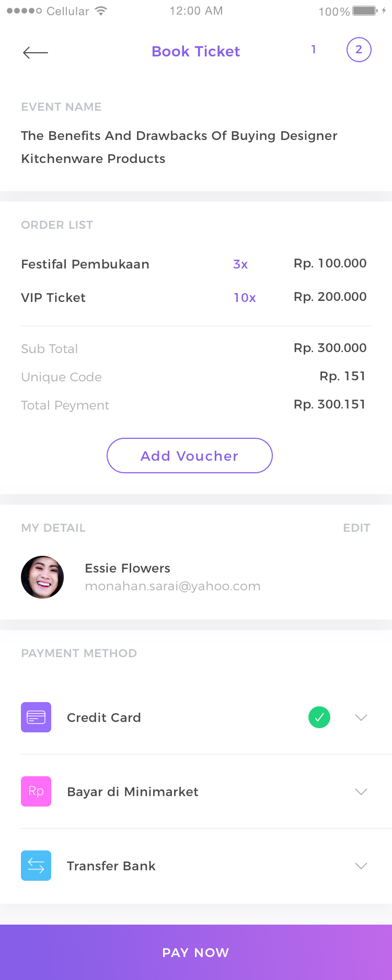Expand the Transfer Bank chevron
Screen dimensions: 392x980
coord(361,866)
